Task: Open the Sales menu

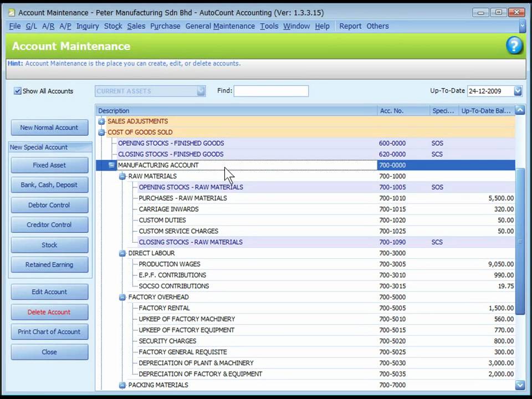Action: pyautogui.click(x=136, y=26)
